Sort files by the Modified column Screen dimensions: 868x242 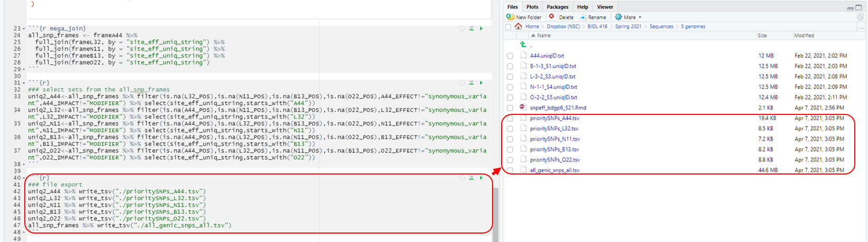point(804,36)
